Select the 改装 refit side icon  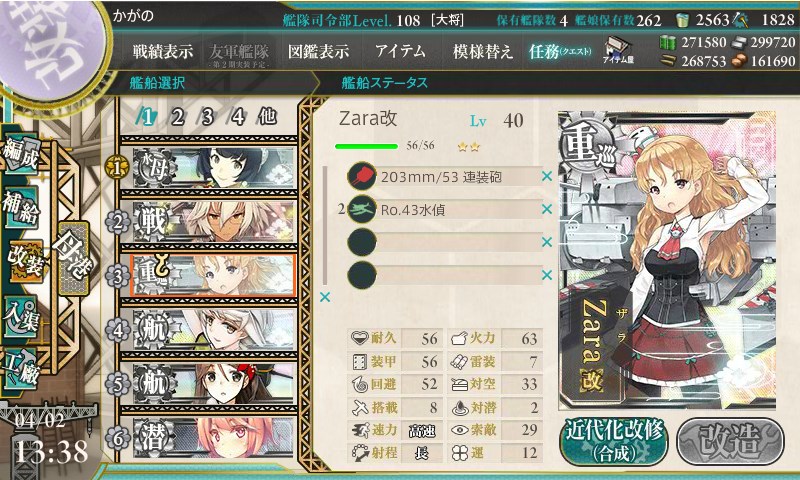coord(26,263)
